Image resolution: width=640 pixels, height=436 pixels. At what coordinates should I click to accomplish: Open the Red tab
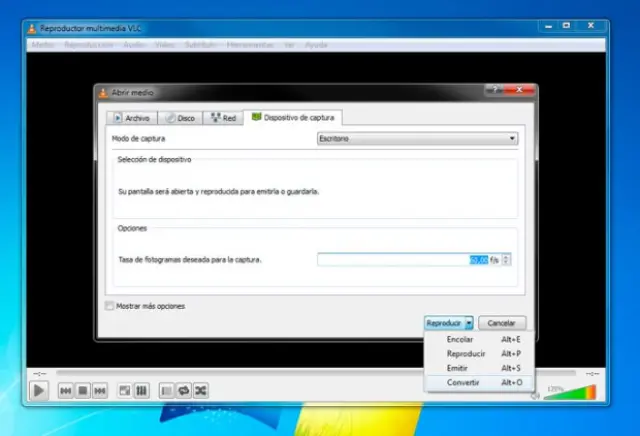pos(223,118)
